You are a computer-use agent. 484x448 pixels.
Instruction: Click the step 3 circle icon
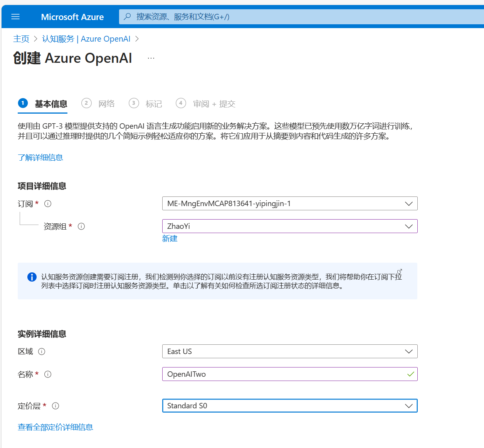pos(134,103)
